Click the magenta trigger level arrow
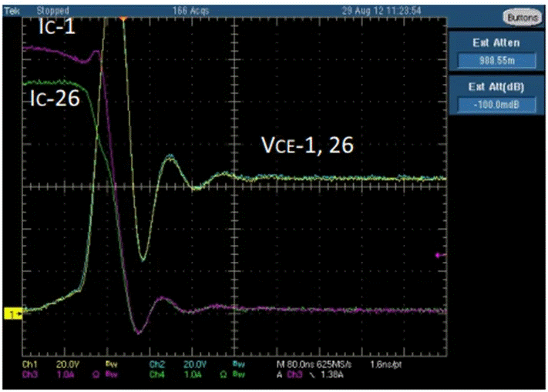 click(x=441, y=255)
